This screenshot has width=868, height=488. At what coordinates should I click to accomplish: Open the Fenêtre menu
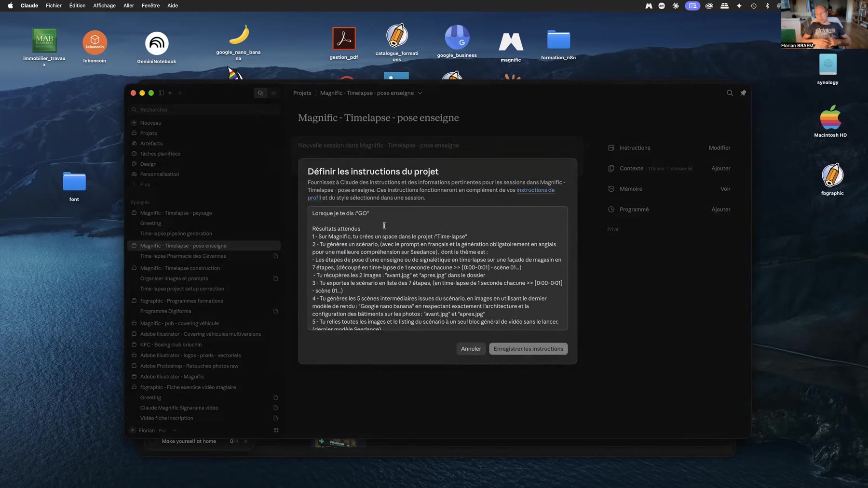click(x=150, y=6)
